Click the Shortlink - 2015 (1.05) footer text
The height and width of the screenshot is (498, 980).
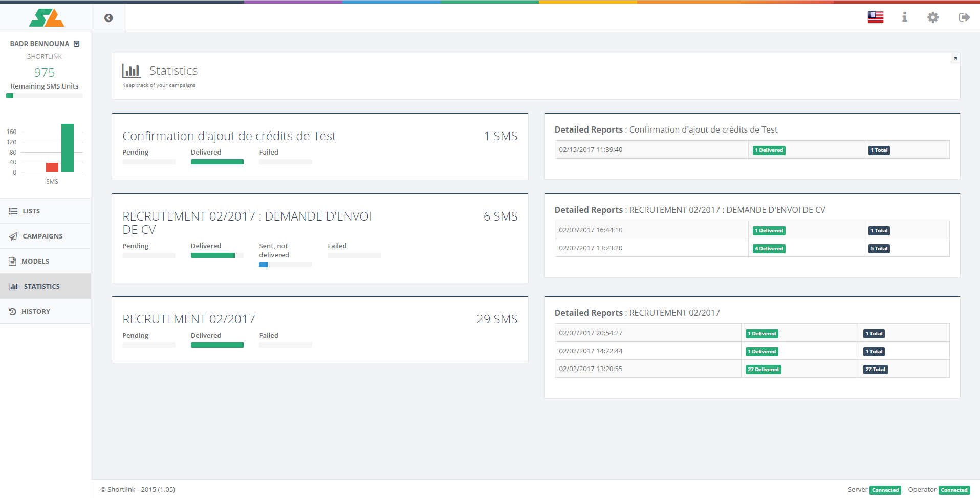tap(138, 490)
